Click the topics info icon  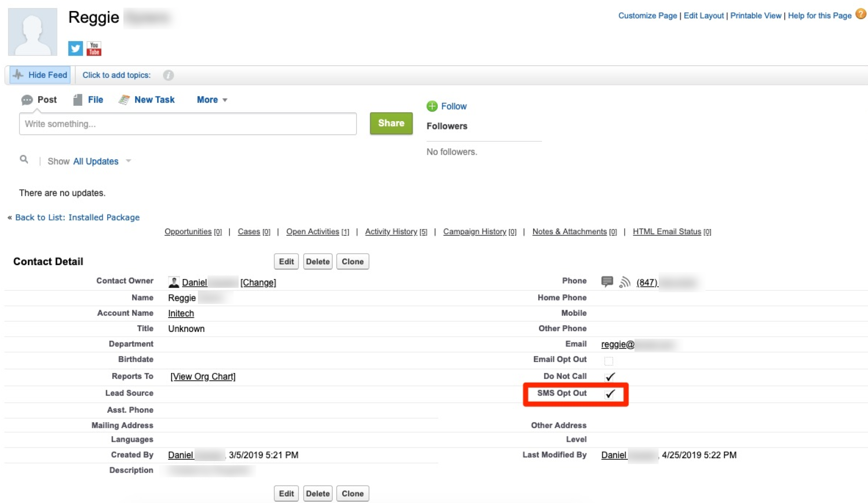[168, 75]
